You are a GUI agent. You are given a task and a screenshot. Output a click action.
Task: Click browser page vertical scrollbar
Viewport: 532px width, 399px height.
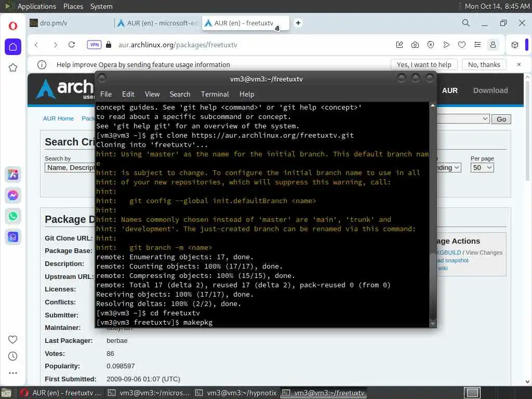click(528, 229)
